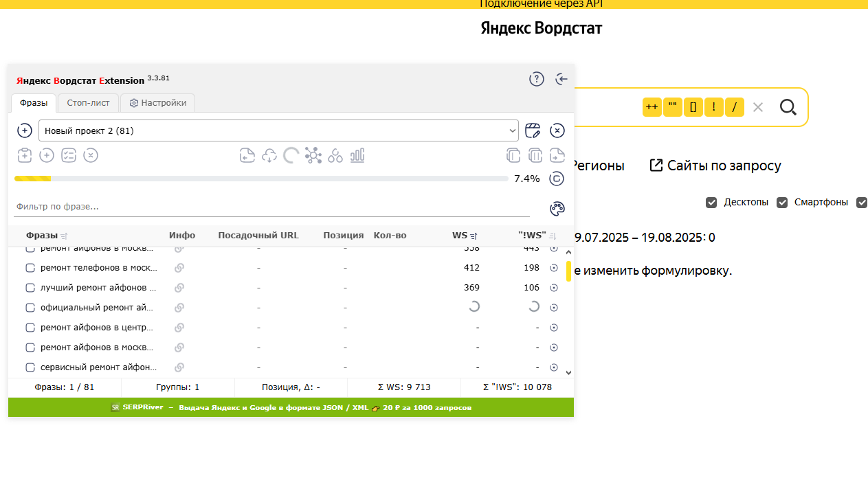Collapse the extension panel with the arrow icon

(x=561, y=79)
